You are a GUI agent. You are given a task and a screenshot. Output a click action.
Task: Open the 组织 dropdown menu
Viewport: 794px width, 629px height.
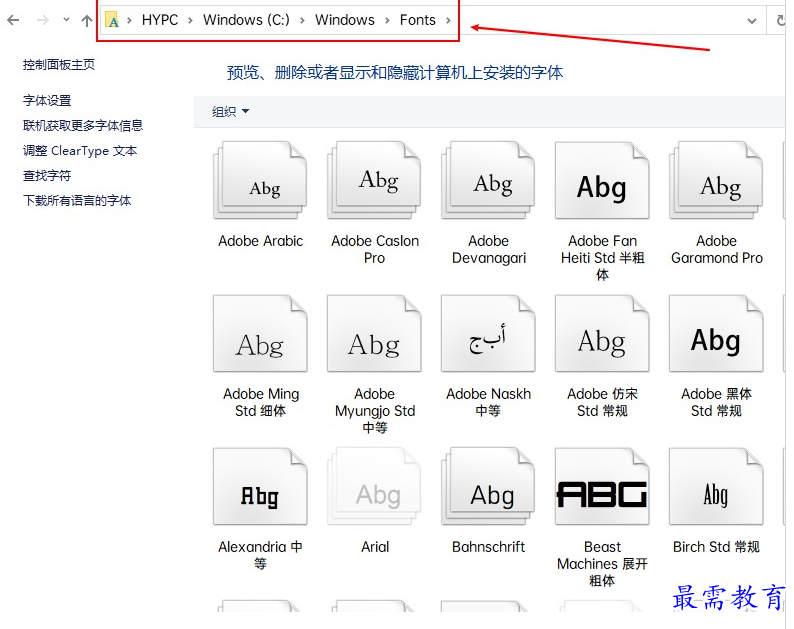click(x=230, y=111)
